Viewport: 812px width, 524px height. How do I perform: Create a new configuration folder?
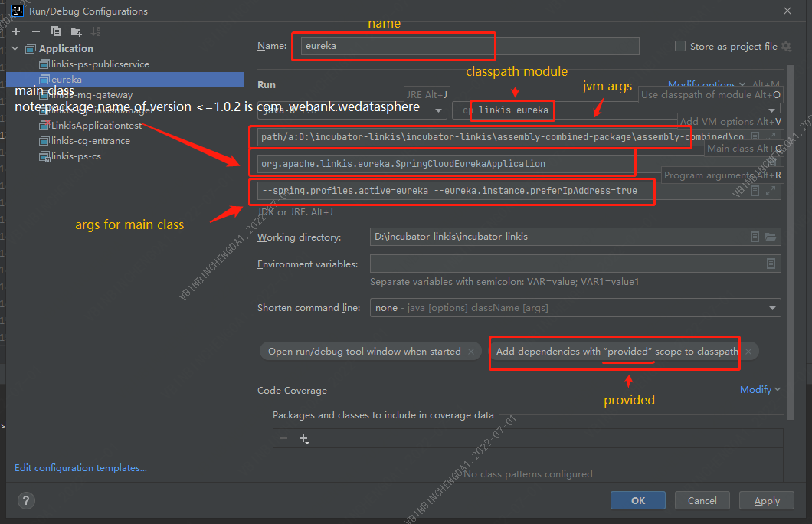76,31
